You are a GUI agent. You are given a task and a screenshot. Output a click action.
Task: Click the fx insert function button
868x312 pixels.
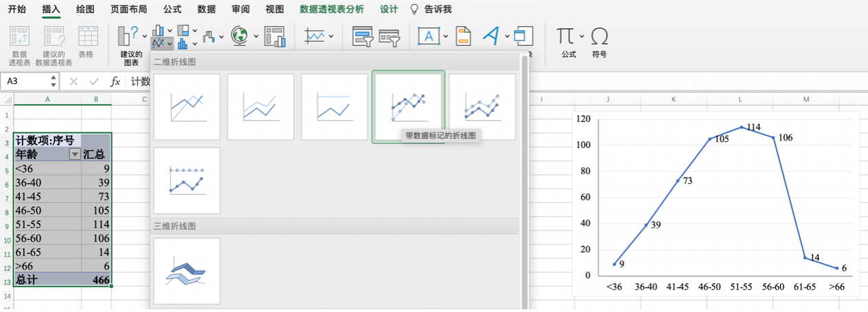pos(115,82)
